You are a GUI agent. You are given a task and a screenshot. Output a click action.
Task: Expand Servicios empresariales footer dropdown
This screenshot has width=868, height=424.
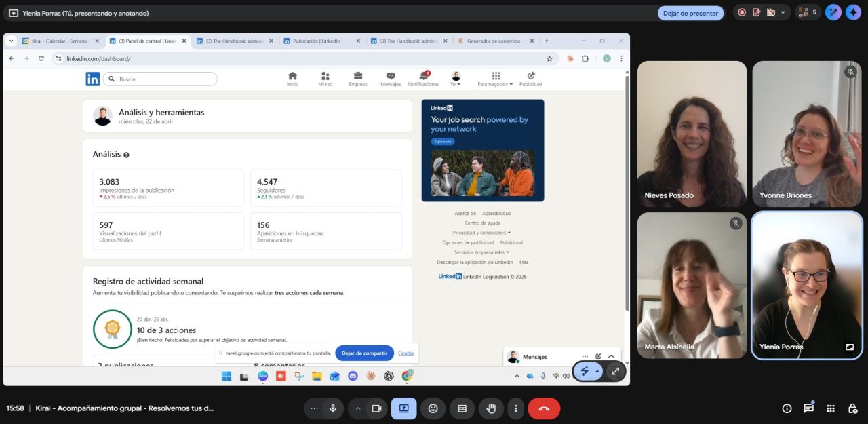(x=482, y=252)
